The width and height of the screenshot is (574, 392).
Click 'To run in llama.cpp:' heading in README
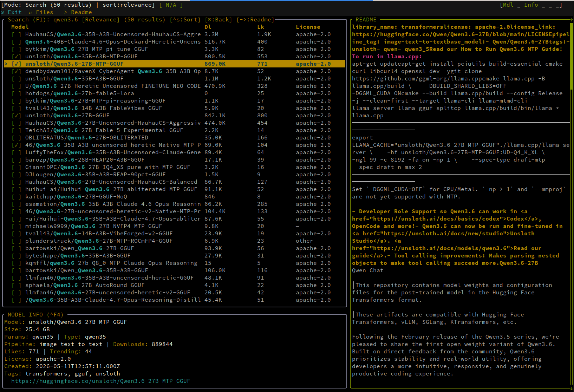[x=387, y=57]
